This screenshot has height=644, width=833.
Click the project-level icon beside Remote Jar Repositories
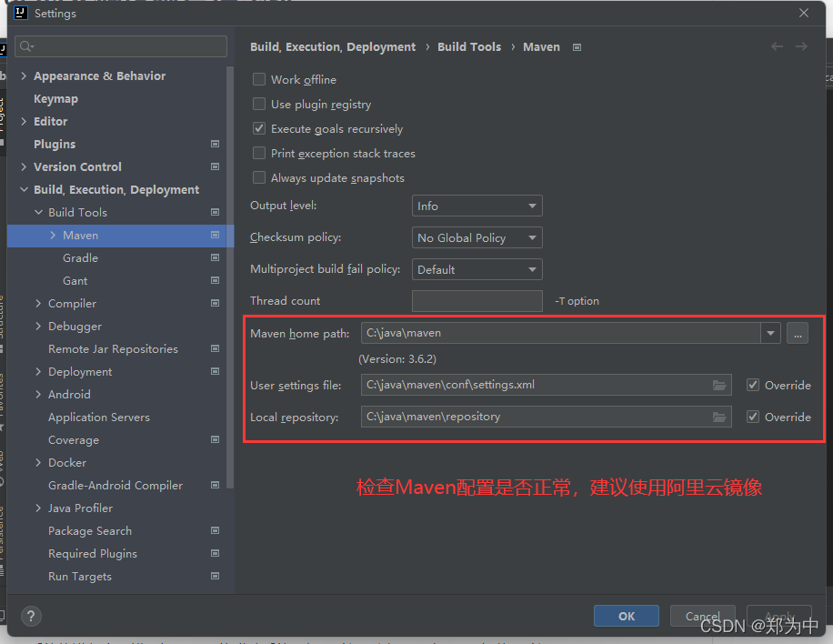coord(216,348)
